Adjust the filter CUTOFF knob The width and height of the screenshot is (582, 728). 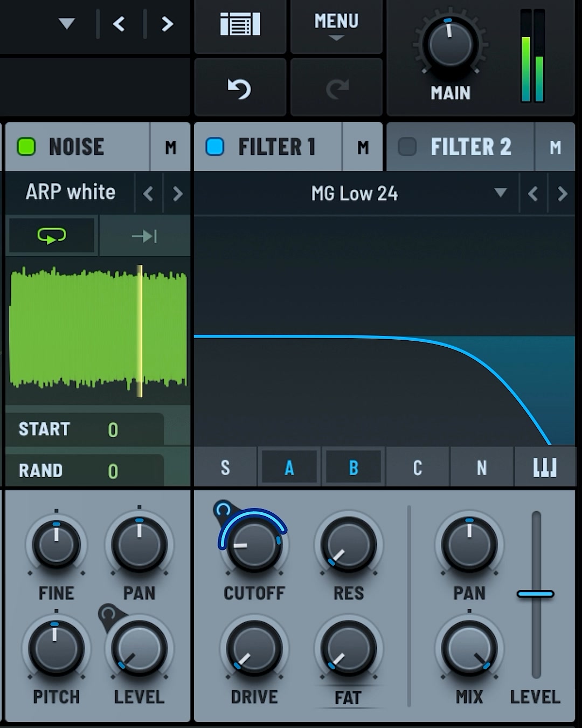pos(253,545)
